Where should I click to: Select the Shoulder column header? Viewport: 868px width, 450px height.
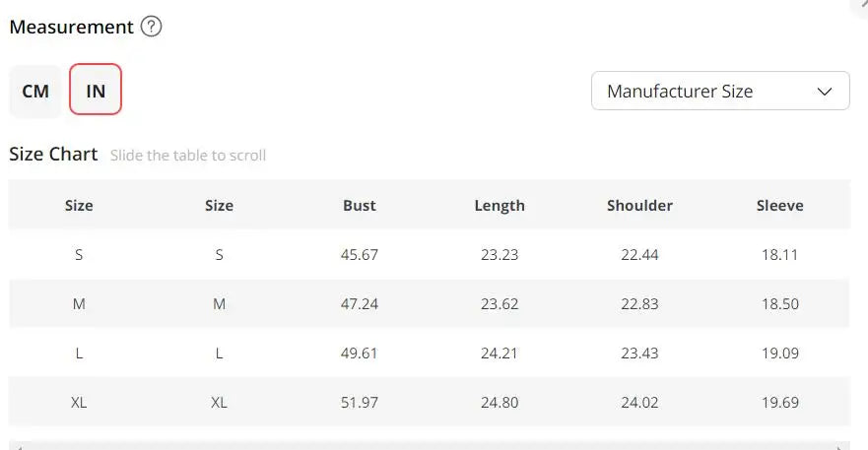pyautogui.click(x=639, y=206)
